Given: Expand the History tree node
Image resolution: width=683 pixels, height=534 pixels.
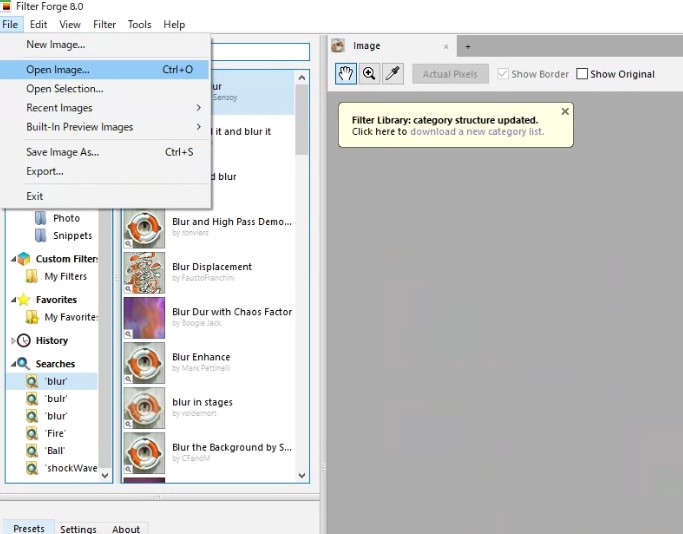Looking at the screenshot, I should point(14,341).
